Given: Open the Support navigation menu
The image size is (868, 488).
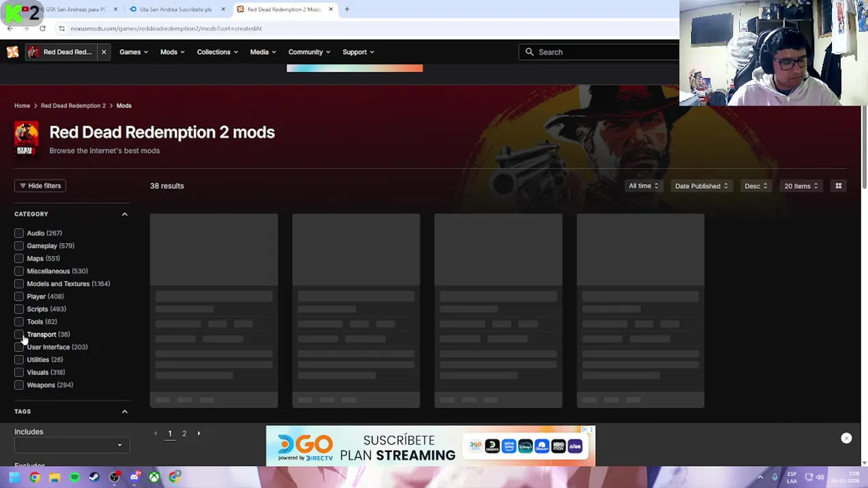Looking at the screenshot, I should click(x=358, y=52).
